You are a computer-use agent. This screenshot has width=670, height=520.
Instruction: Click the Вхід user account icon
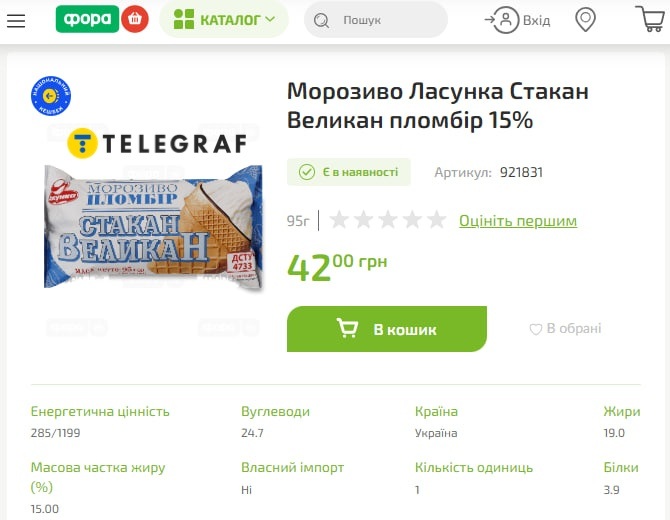(505, 20)
